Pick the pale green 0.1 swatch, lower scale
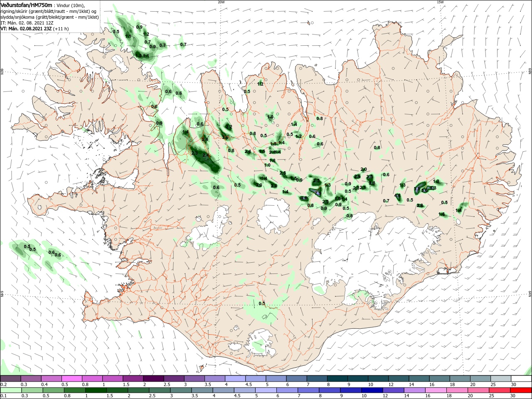532x399 pixels. coord(11,390)
